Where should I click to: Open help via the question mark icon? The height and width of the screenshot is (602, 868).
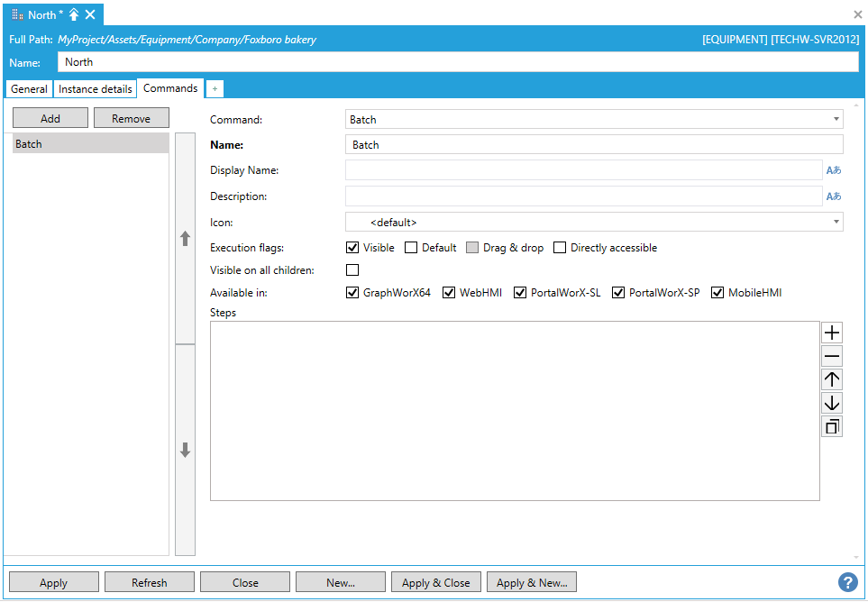[x=847, y=582]
